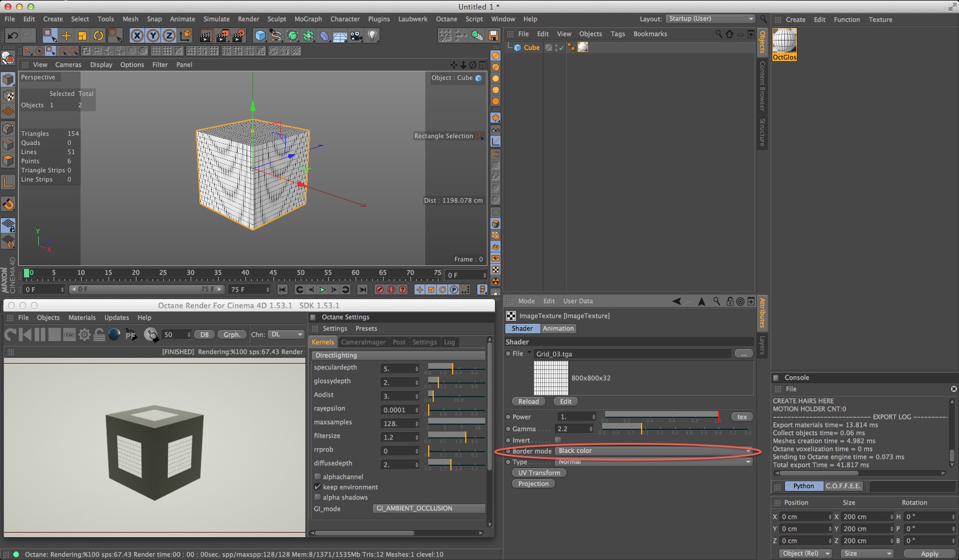Click the light bulb icon

[372, 36]
